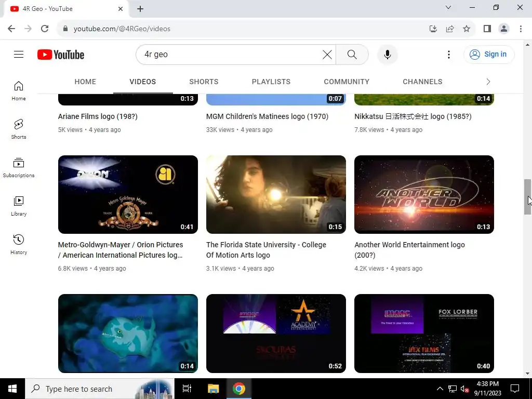
Task: Click the scrollbar down arrow
Action: 527,374
